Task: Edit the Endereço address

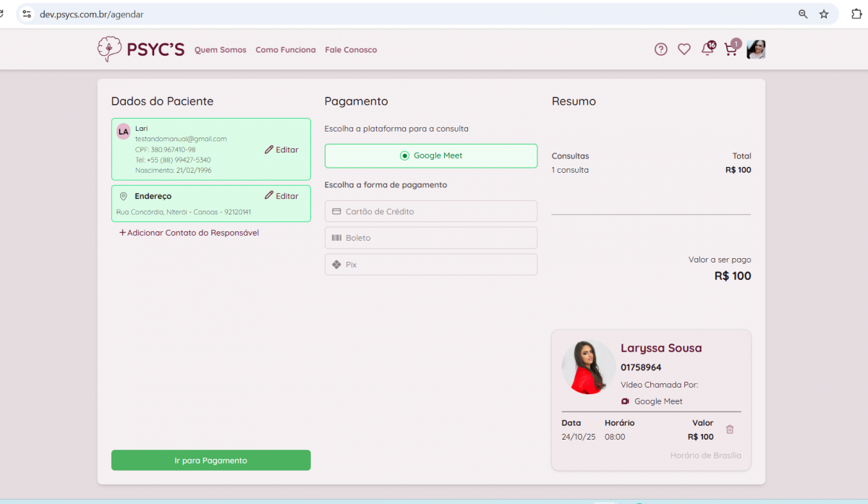Action: 281,196
